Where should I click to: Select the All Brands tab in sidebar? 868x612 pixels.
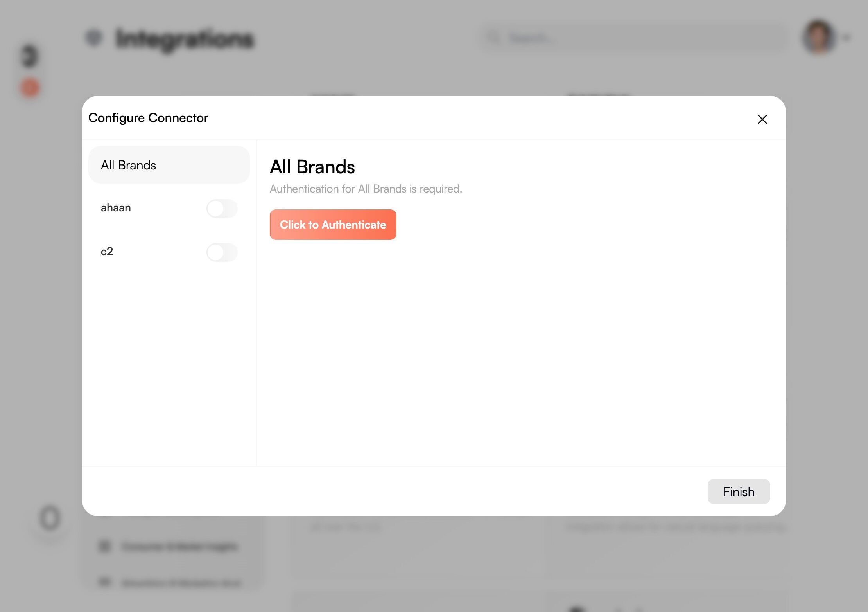coord(169,165)
